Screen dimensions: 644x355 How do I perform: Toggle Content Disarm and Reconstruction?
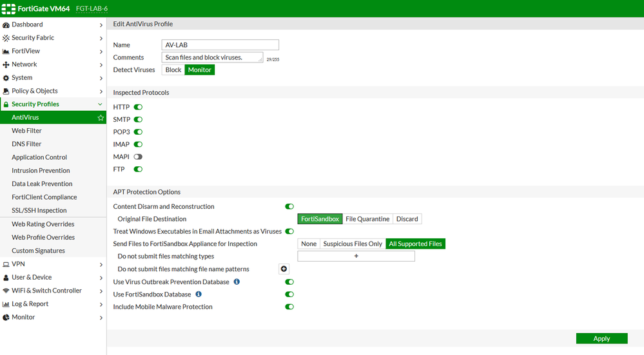click(289, 206)
